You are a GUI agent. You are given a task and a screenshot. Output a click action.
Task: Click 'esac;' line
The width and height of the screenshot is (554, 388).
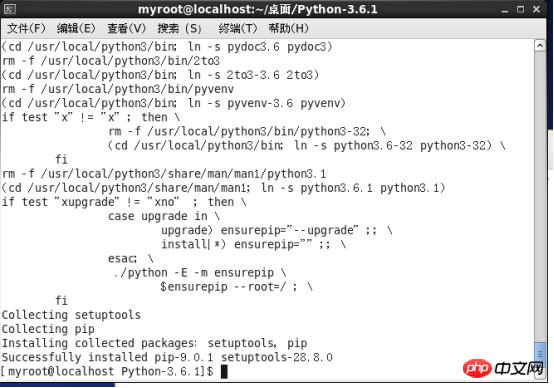131,259
